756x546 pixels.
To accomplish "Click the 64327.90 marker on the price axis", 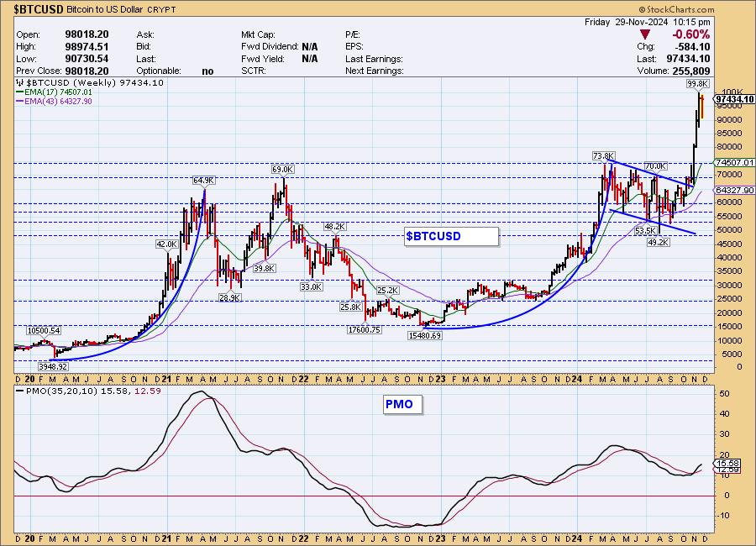I will point(735,191).
